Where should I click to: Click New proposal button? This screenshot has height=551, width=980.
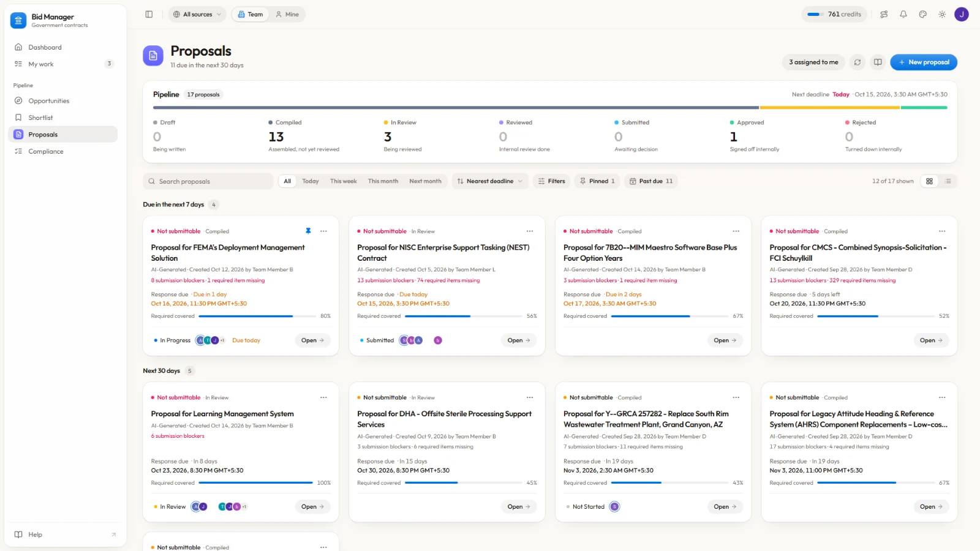pyautogui.click(x=924, y=62)
